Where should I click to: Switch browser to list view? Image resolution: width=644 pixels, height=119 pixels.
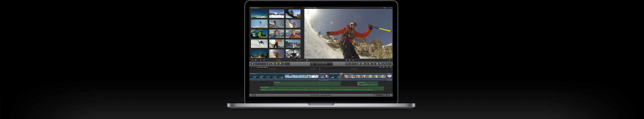pos(264,60)
